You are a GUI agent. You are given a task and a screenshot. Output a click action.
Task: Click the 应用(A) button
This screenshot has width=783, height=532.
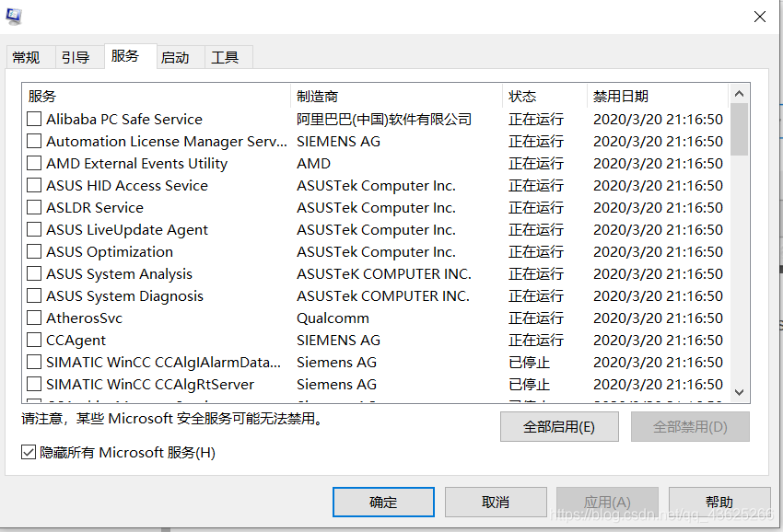point(607,502)
